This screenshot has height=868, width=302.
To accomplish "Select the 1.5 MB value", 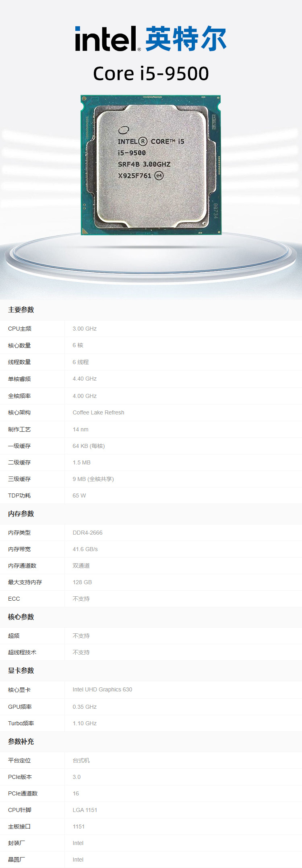I will [x=81, y=462].
